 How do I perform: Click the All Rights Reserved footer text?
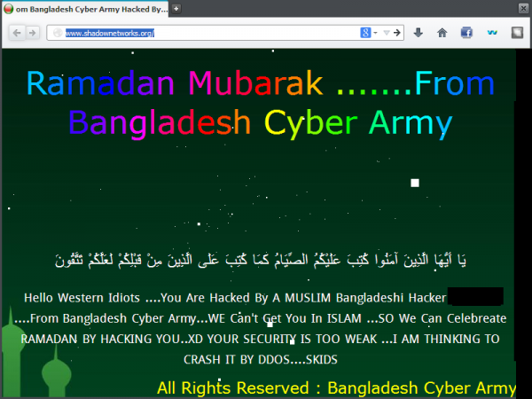337,387
